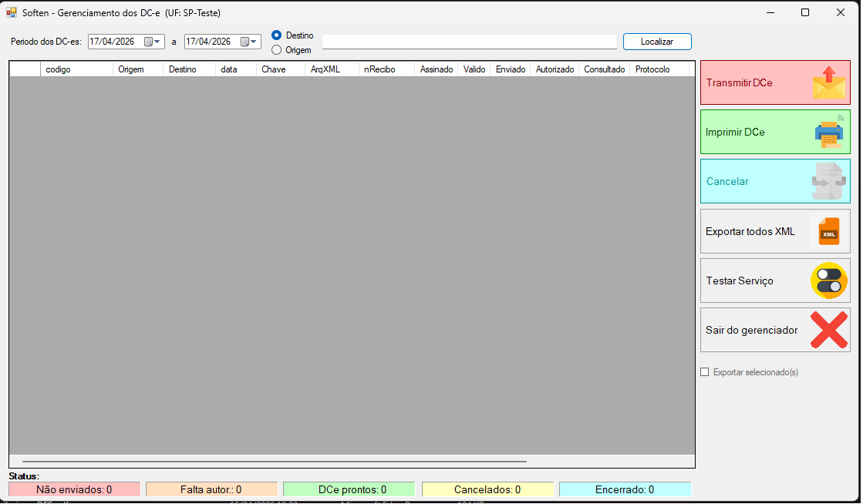The image size is (863, 504).
Task: Expand the start date picker dropdown arrow
Action: pyautogui.click(x=157, y=42)
